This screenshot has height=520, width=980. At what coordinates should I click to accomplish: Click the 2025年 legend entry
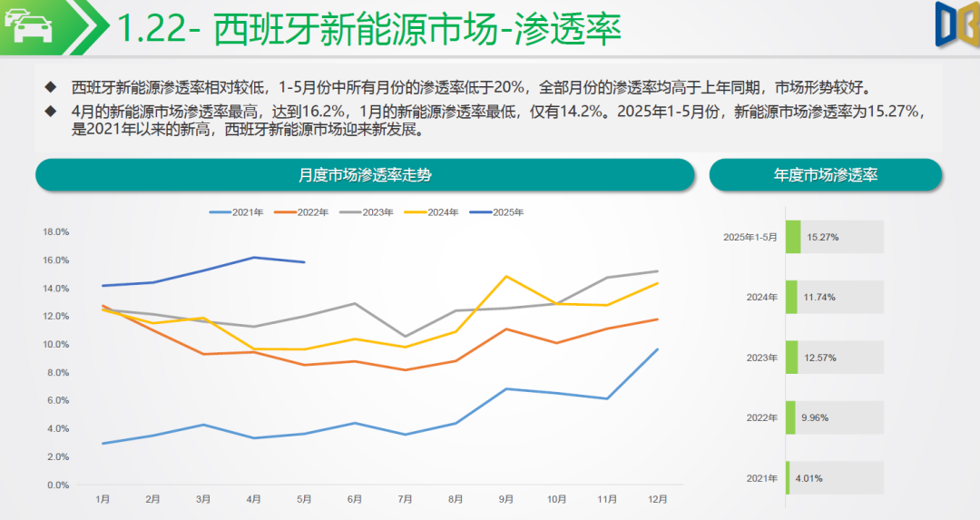pyautogui.click(x=497, y=212)
